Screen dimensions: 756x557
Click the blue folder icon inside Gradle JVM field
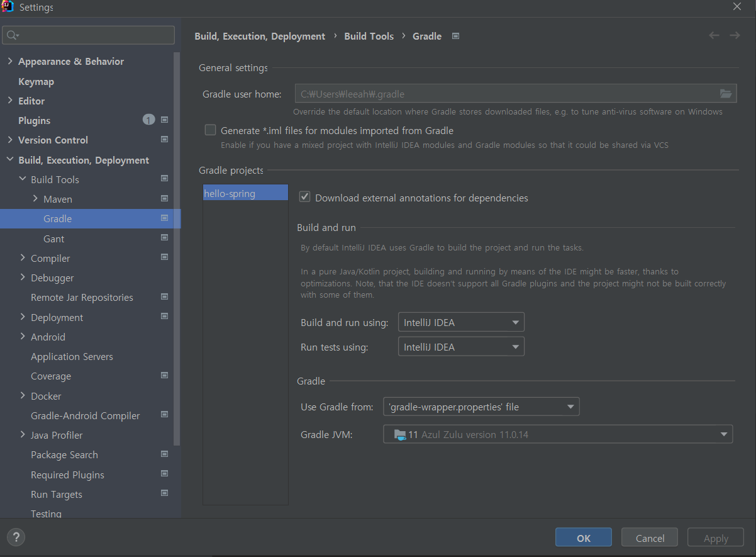pos(401,434)
